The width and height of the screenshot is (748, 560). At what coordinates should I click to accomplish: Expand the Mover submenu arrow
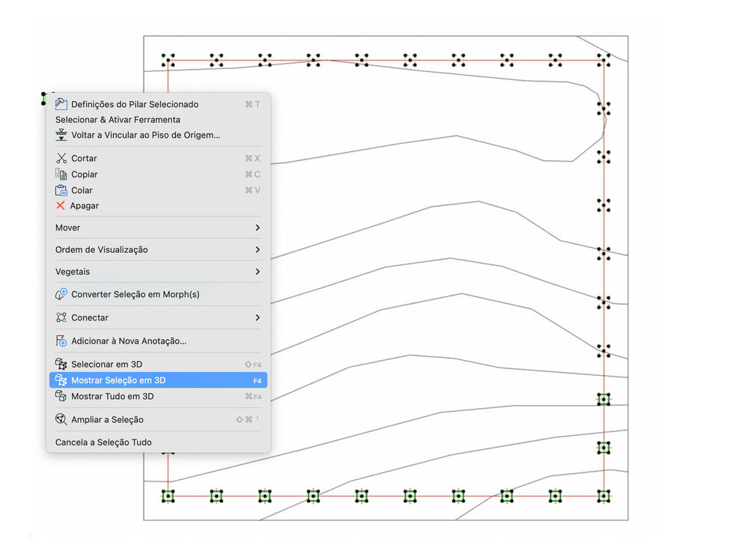pyautogui.click(x=258, y=228)
